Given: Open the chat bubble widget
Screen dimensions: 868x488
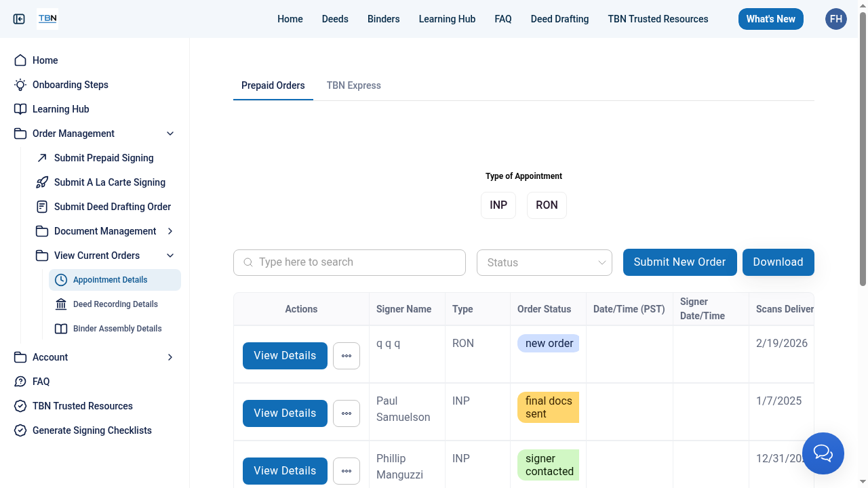Looking at the screenshot, I should coord(823,453).
